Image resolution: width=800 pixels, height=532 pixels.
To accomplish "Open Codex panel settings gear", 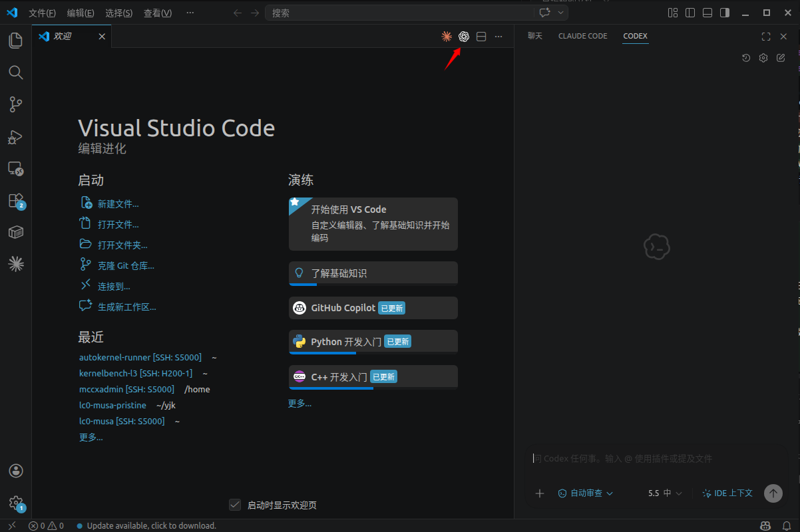I will tap(763, 58).
